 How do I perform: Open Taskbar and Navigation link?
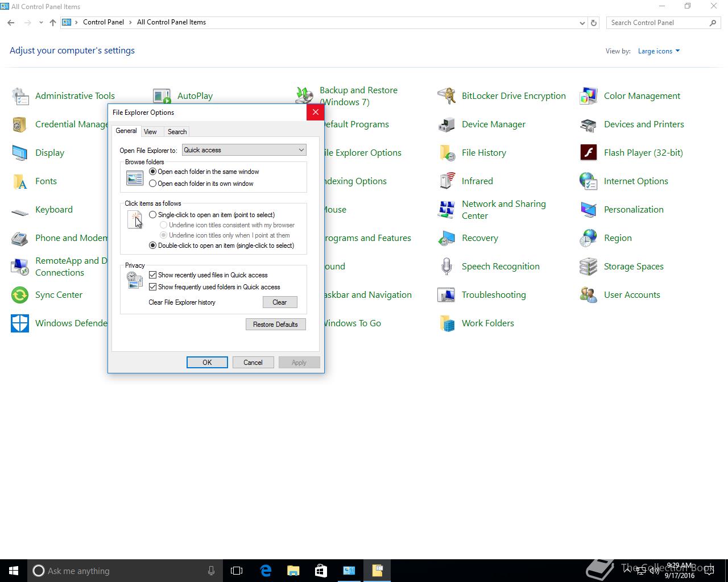point(368,295)
